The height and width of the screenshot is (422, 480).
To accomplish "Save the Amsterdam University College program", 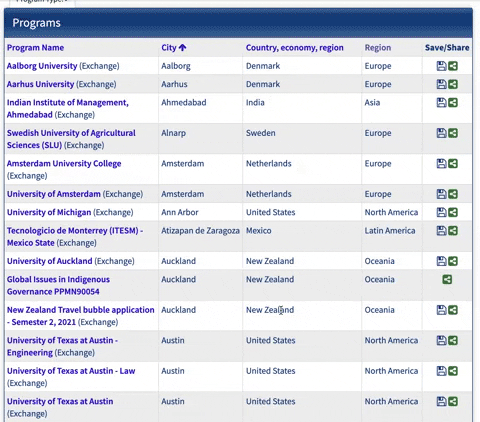I will click(x=441, y=164).
